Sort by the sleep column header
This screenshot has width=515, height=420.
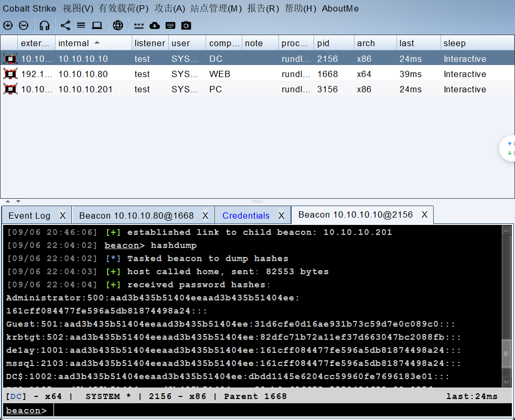[x=478, y=43]
